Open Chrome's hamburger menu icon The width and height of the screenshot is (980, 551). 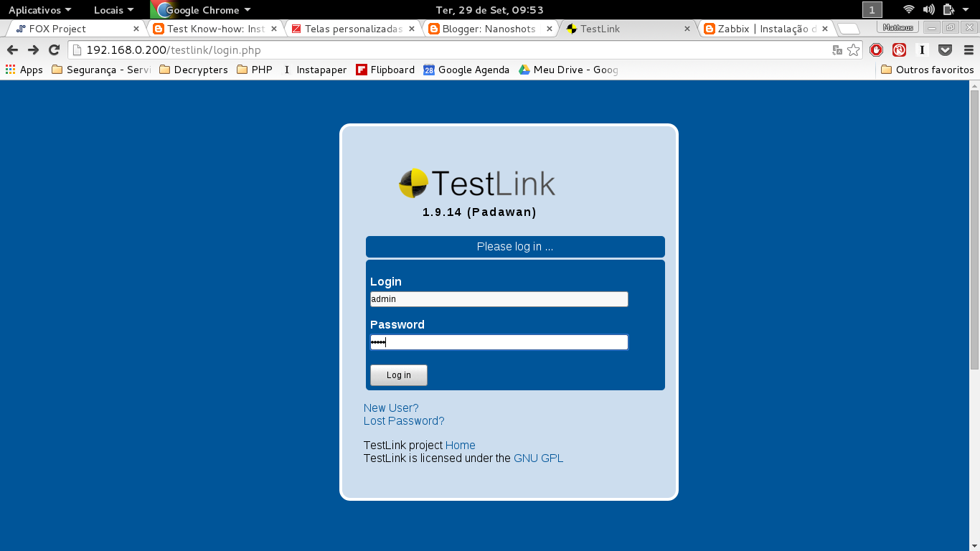click(x=969, y=50)
